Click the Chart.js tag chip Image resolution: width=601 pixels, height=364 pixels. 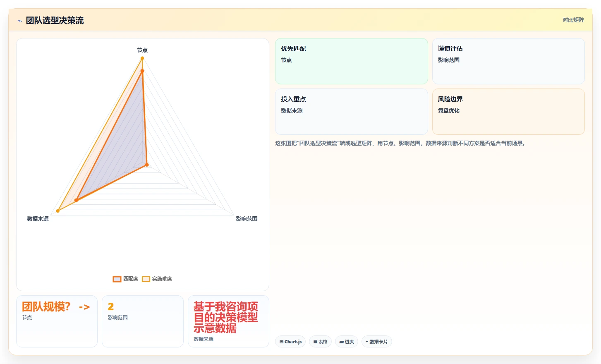pyautogui.click(x=290, y=342)
